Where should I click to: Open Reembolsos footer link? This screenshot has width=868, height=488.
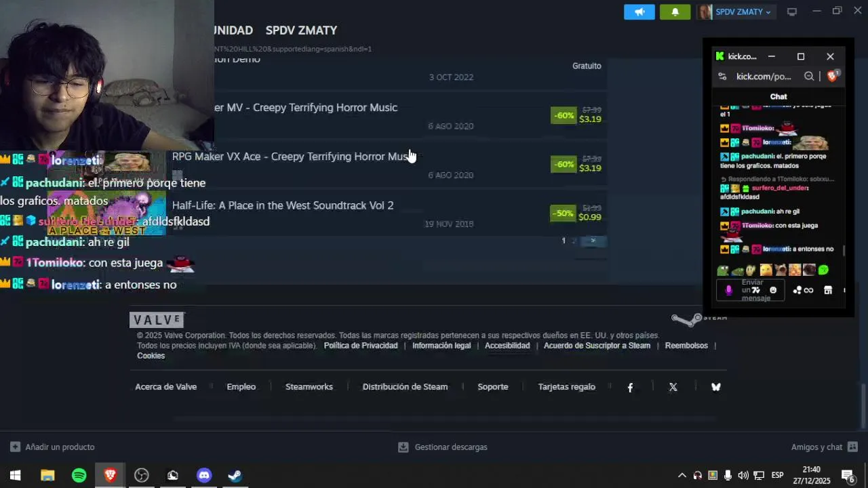pos(686,346)
